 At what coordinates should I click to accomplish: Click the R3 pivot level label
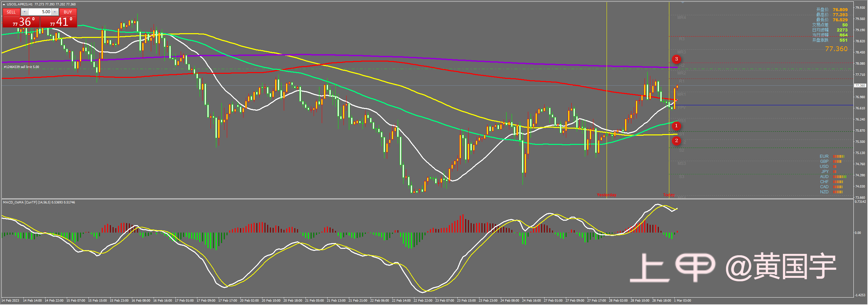(682, 39)
